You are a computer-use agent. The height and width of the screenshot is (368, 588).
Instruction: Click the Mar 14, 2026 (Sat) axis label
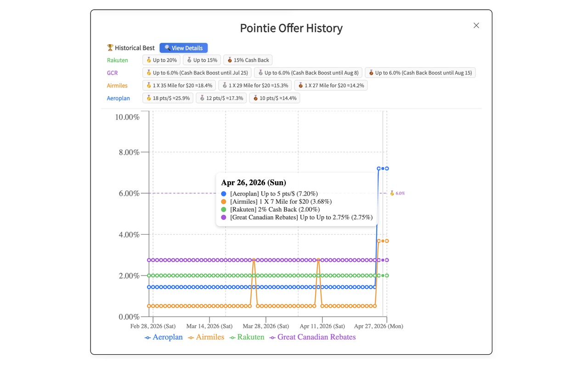[209, 326]
